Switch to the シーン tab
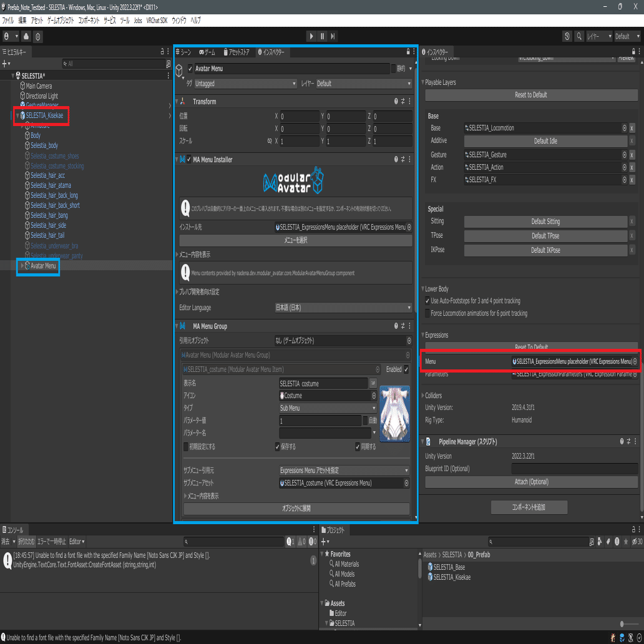Image resolution: width=644 pixels, height=644 pixels. [183, 52]
